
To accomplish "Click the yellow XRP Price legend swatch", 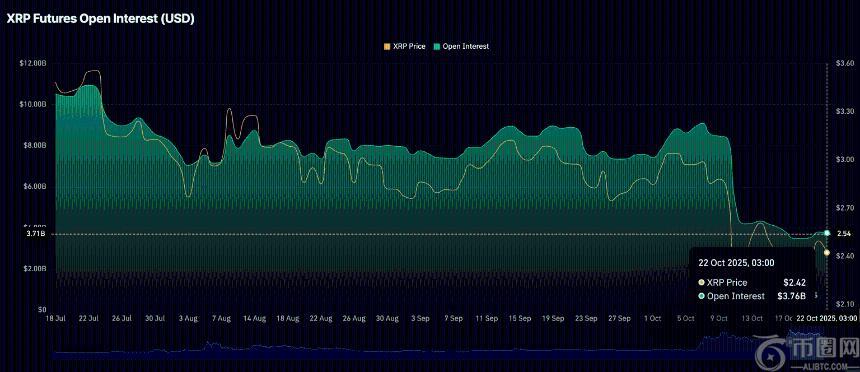I will pyautogui.click(x=388, y=47).
